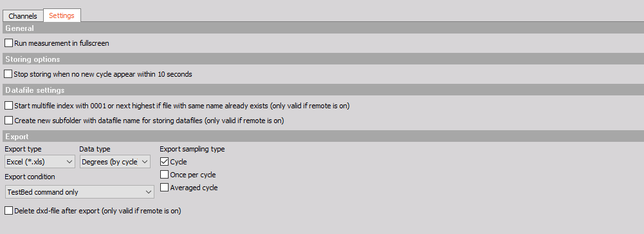Enable the Once per cycle checkbox
Viewport: 644px width, 234px height.
[x=164, y=174]
